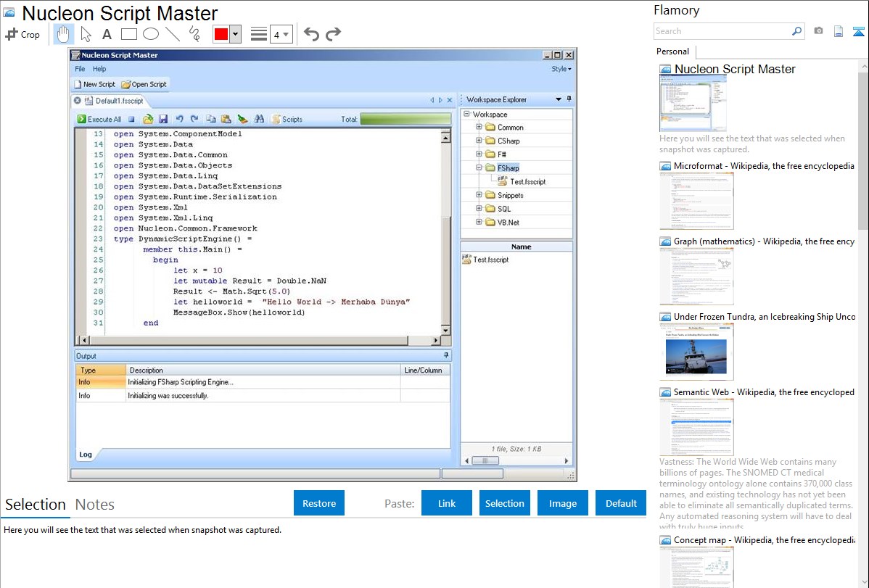Image resolution: width=869 pixels, height=588 pixels.
Task: Click the document page icon in Flamory header
Action: click(839, 31)
